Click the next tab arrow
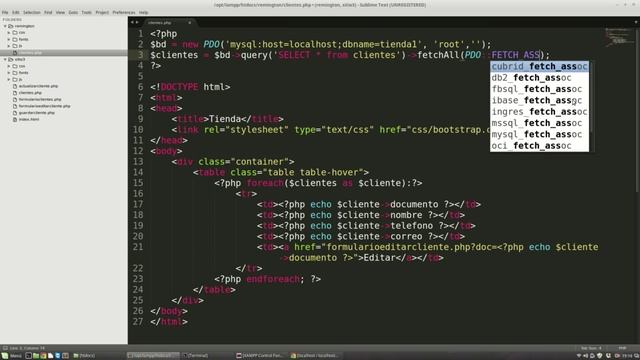 [x=137, y=22]
